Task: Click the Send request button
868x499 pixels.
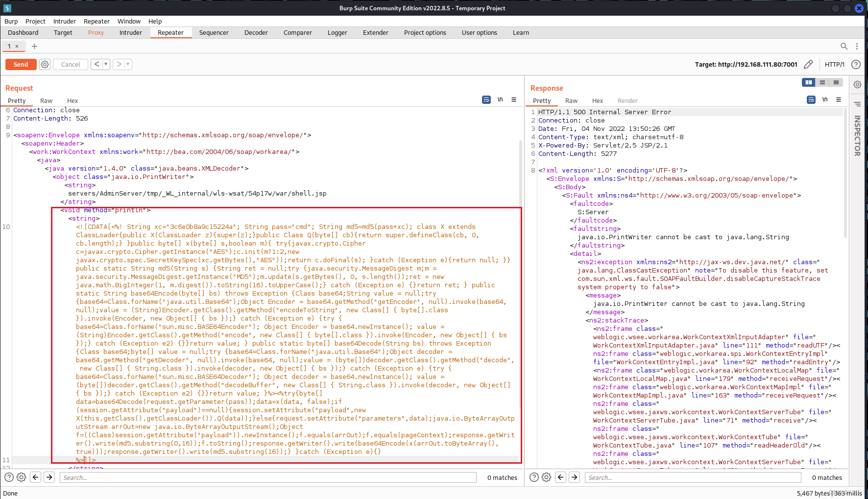Action: click(x=21, y=64)
